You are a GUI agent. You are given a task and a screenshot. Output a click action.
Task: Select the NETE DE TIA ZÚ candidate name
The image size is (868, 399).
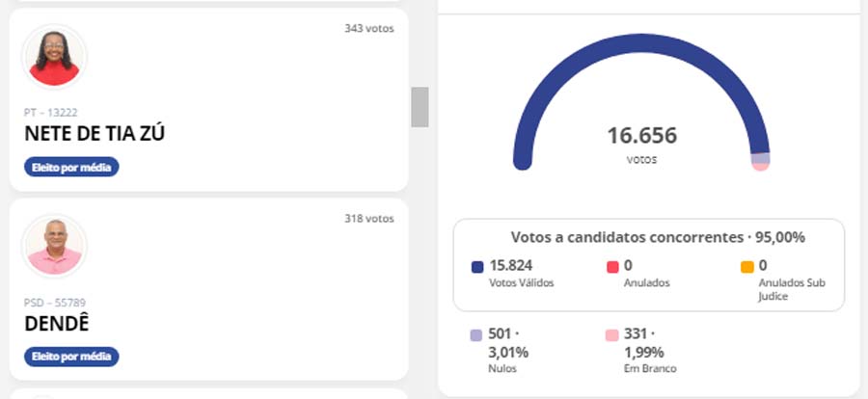(95, 134)
